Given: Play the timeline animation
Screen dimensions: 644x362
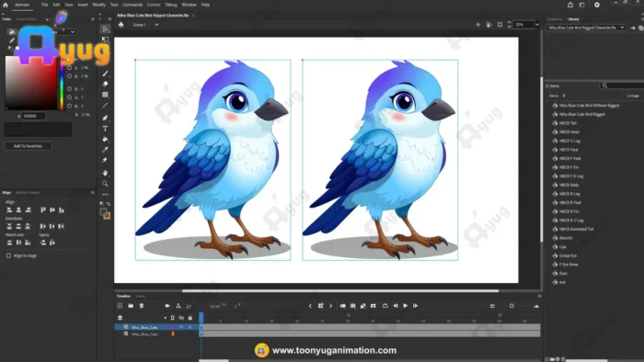Looking at the screenshot, I should pos(406,306).
